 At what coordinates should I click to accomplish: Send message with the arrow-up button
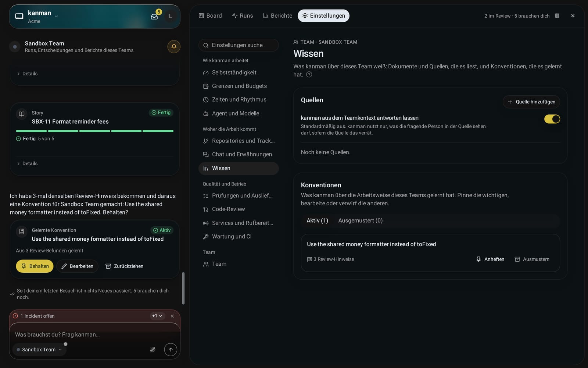(171, 350)
